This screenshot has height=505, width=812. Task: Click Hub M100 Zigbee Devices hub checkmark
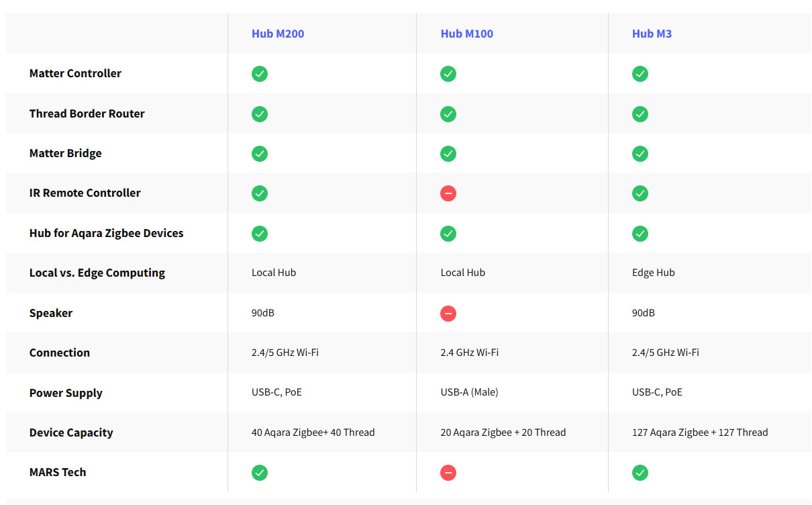[x=448, y=234]
